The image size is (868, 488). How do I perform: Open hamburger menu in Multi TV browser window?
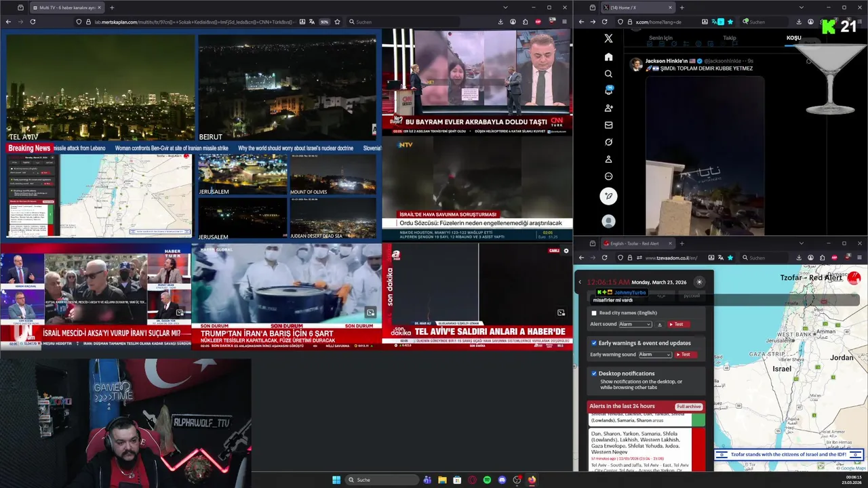point(564,22)
